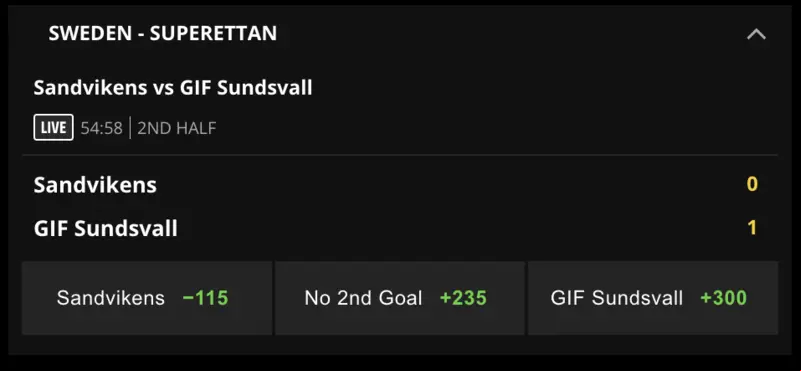Viewport: 801px width, 371px height.
Task: Click the separator between clock and half
Action: (130, 128)
